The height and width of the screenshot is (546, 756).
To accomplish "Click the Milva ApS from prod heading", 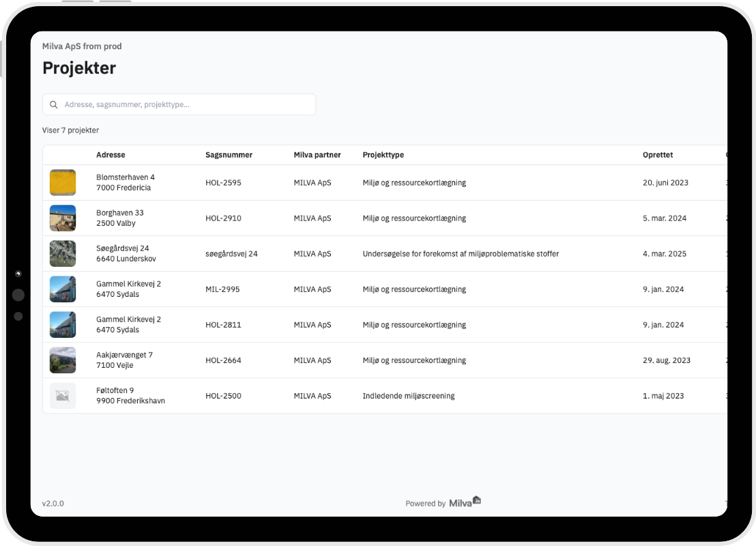I will point(82,46).
